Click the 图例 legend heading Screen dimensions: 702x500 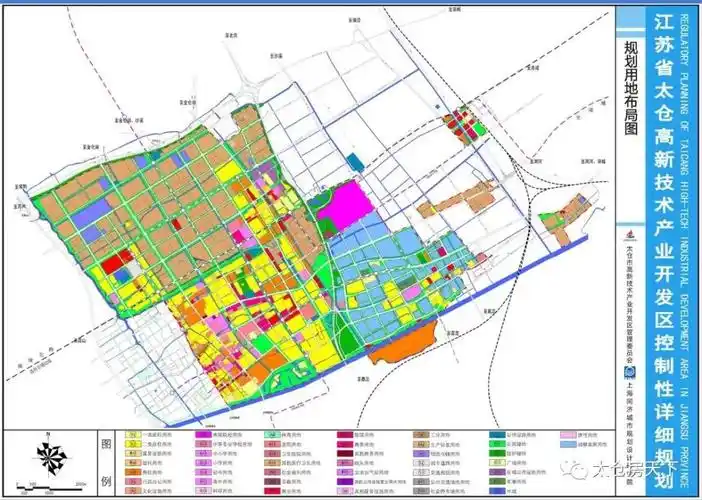tap(107, 455)
